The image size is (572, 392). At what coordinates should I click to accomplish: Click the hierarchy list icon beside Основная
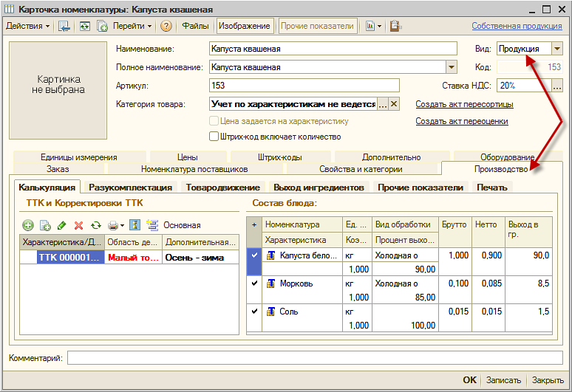[152, 224]
